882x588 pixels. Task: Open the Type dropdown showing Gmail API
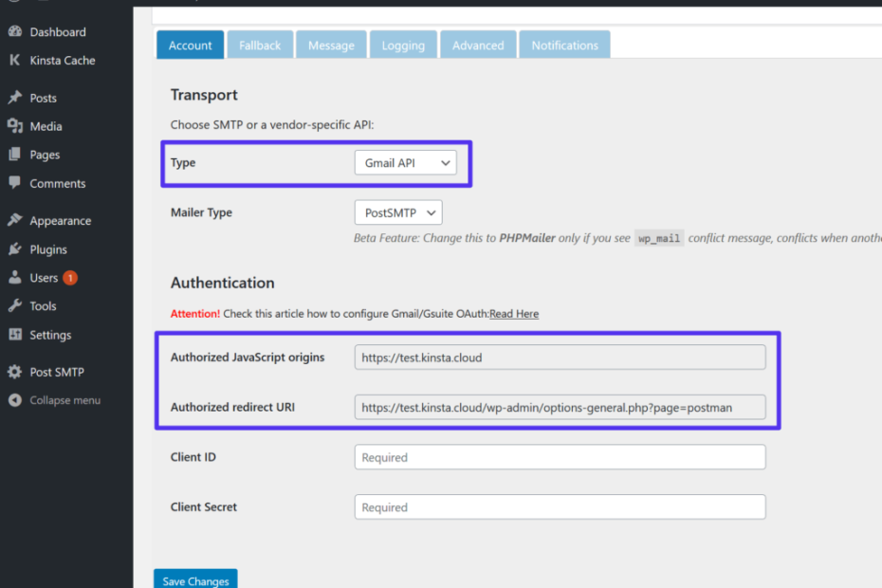click(x=406, y=162)
